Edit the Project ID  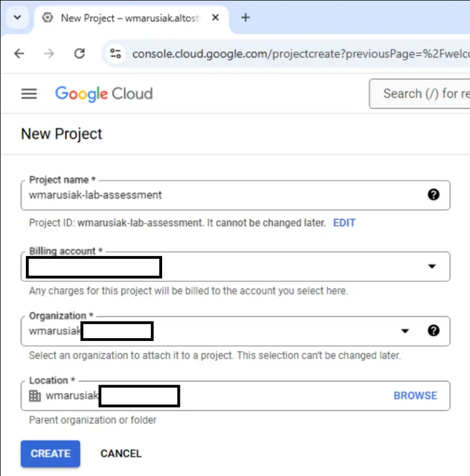point(344,222)
